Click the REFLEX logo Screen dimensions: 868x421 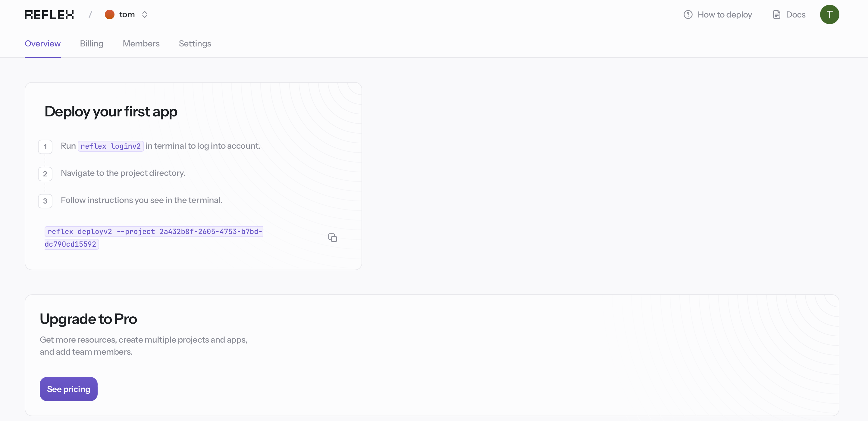click(49, 14)
